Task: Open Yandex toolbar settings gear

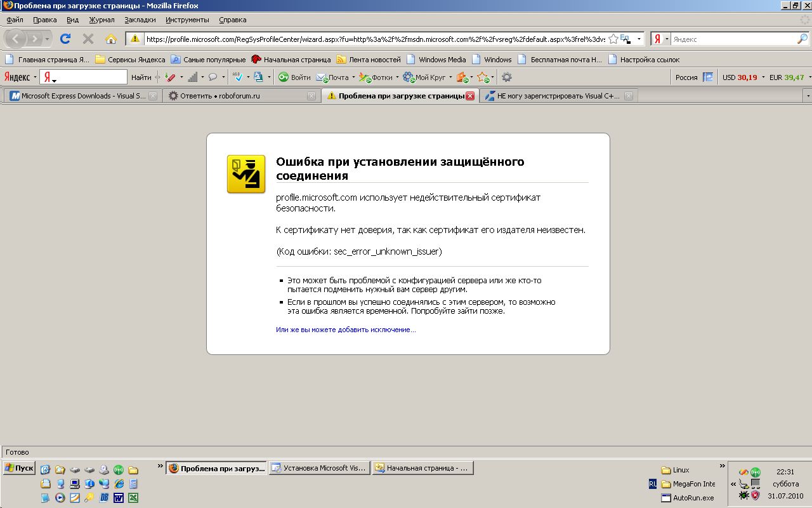Action: tap(506, 77)
